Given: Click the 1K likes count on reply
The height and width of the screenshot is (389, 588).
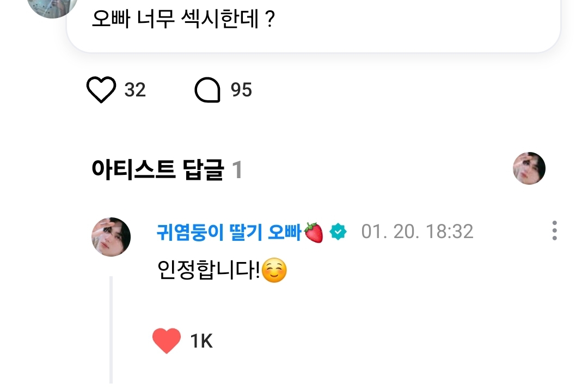Looking at the screenshot, I should [x=201, y=341].
